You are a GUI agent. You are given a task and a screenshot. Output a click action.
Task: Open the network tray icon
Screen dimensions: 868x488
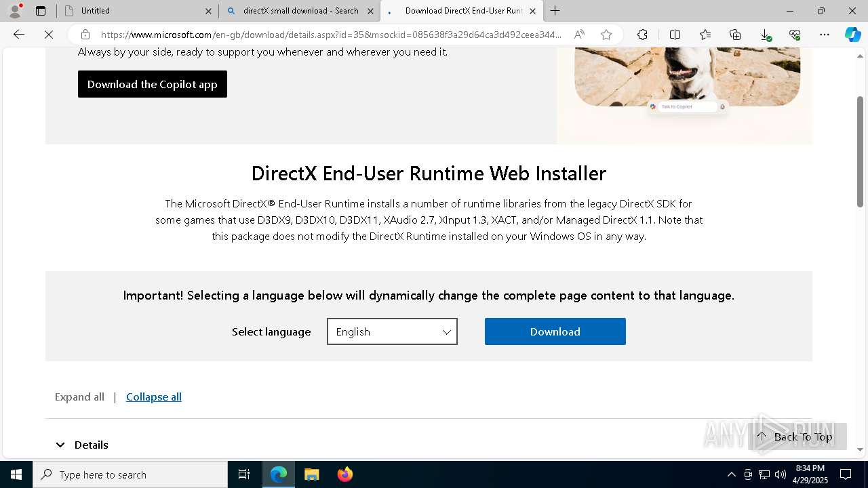764,474
